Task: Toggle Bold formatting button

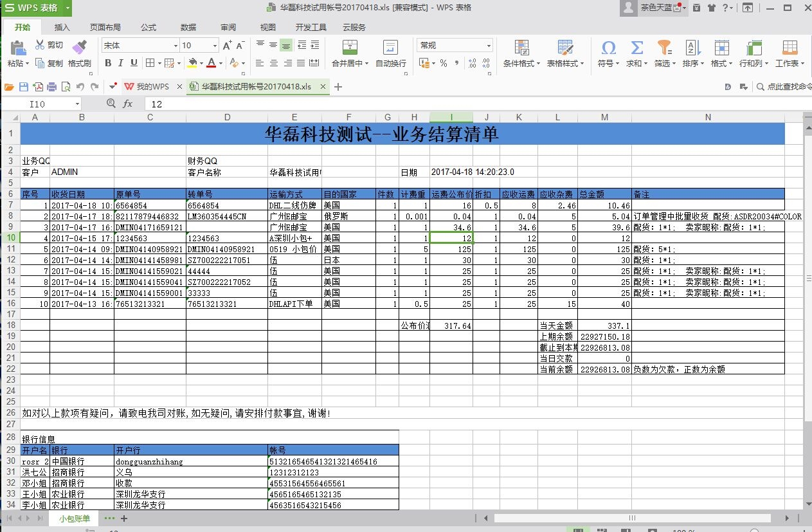Action: point(107,63)
